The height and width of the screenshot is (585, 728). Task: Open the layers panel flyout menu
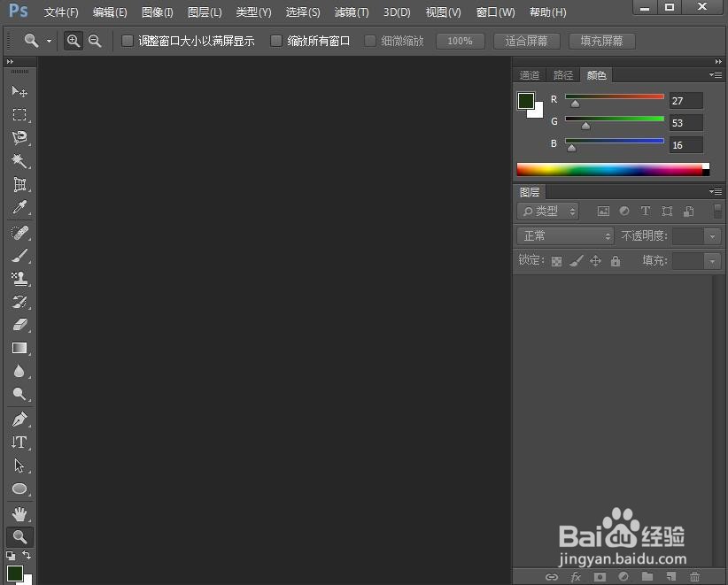[716, 191]
